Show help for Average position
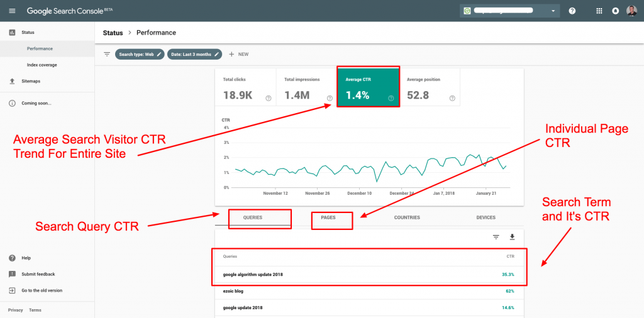 pyautogui.click(x=452, y=98)
